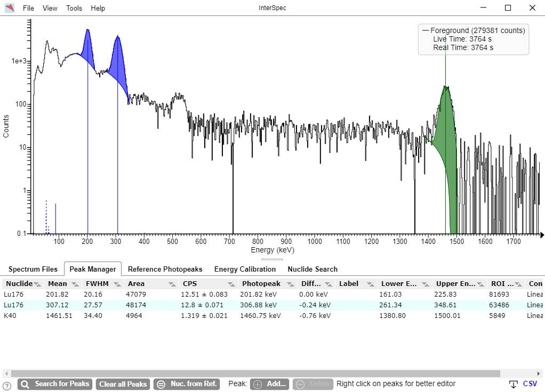Click the download arrow icon beside CSV

[513, 385]
